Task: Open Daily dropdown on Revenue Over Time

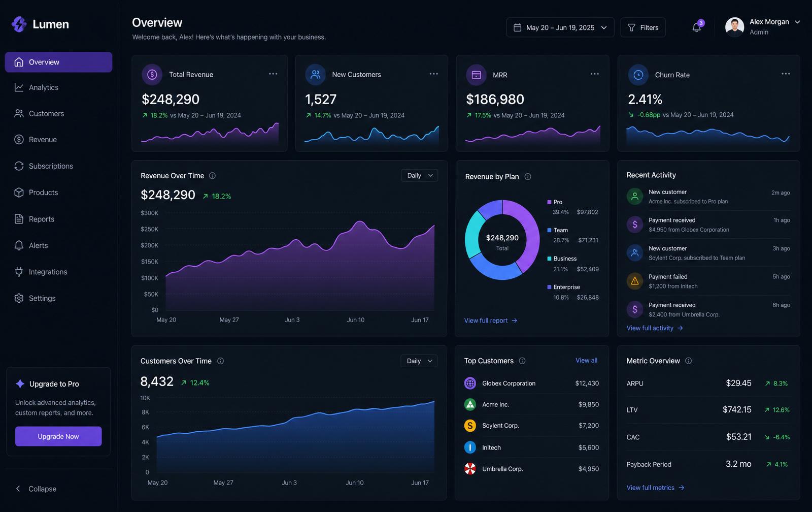Action: click(x=420, y=176)
